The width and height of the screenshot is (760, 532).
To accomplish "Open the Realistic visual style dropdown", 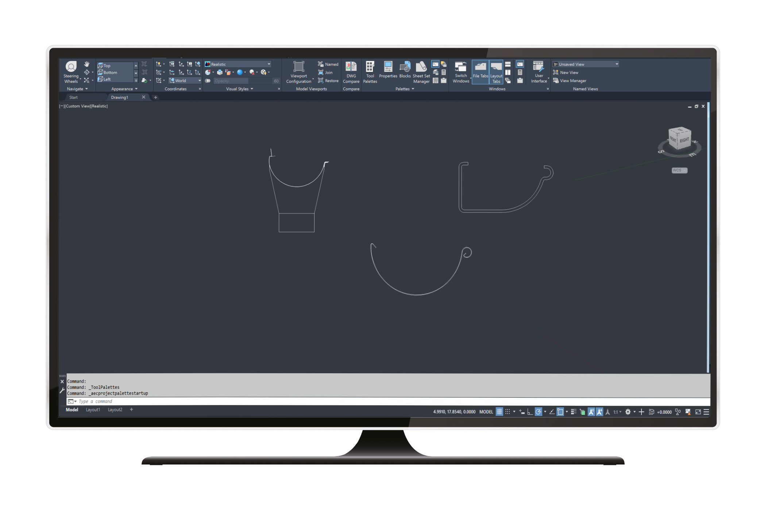I will click(269, 64).
